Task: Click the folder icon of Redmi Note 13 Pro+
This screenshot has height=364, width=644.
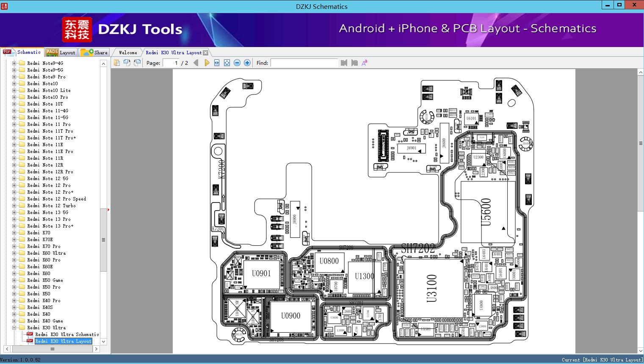Action: [x=22, y=226]
